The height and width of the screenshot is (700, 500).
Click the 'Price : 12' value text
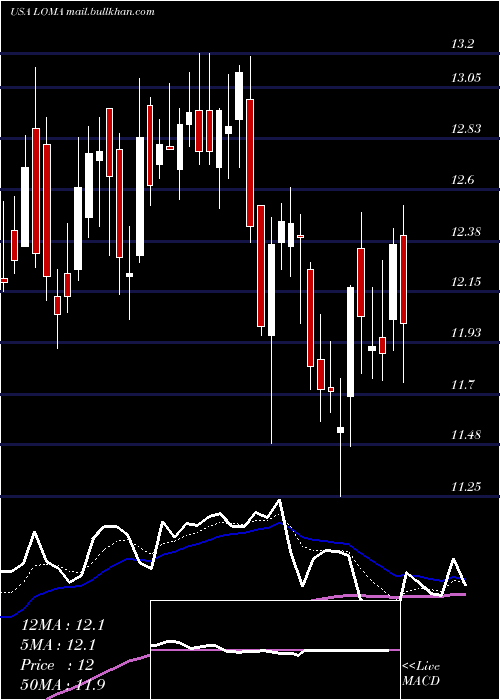pos(57,665)
